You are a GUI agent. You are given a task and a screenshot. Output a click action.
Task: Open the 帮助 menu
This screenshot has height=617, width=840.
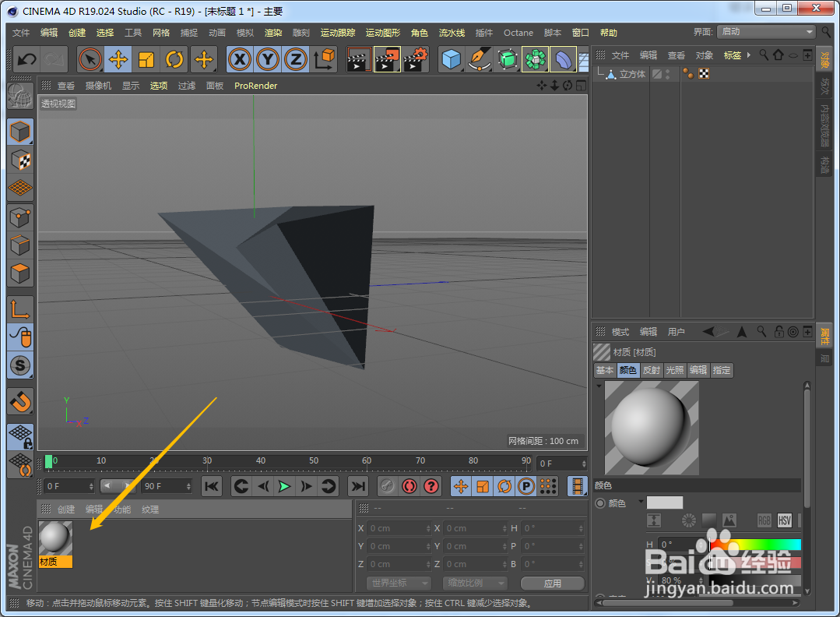tap(609, 33)
